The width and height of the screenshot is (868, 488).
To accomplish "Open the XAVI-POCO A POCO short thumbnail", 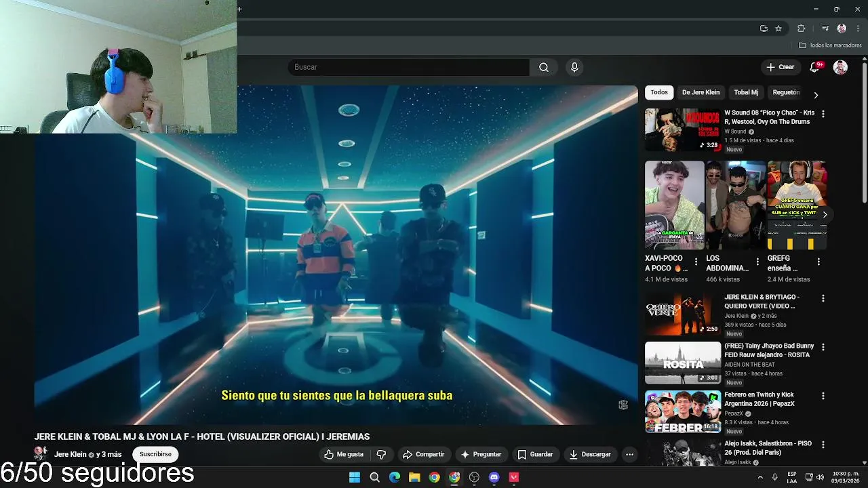I will click(675, 205).
